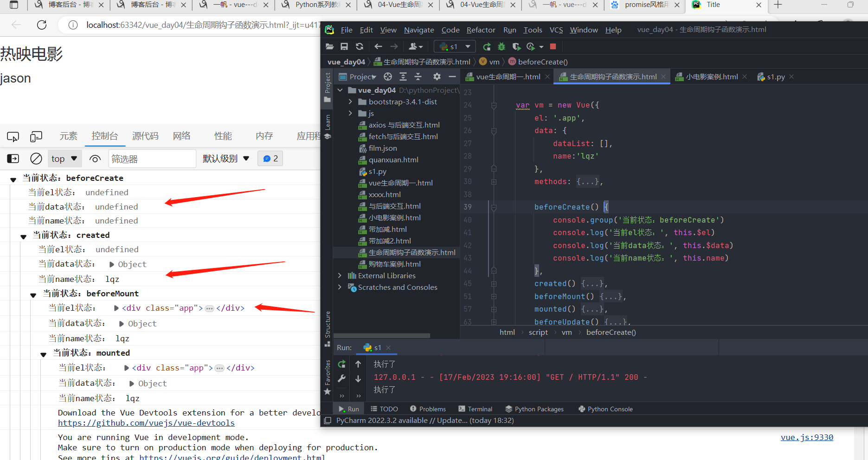Image resolution: width=868 pixels, height=460 pixels.
Task: Click the Reload from disk icon
Action: [x=360, y=46]
